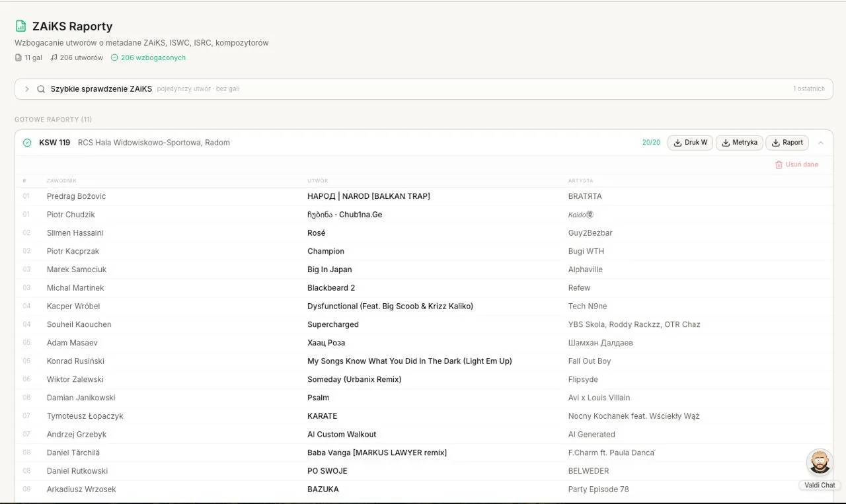846x504 pixels.
Task: Click track BAZUKA
Action: [x=323, y=489]
